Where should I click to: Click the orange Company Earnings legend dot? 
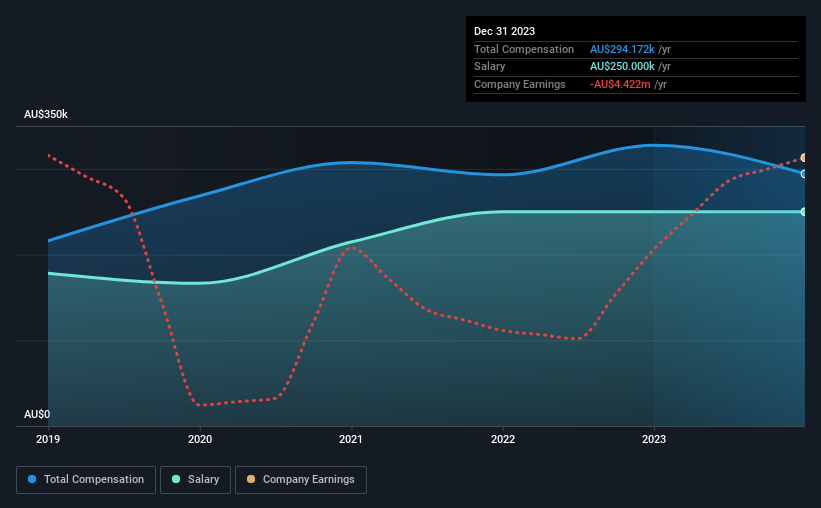251,479
